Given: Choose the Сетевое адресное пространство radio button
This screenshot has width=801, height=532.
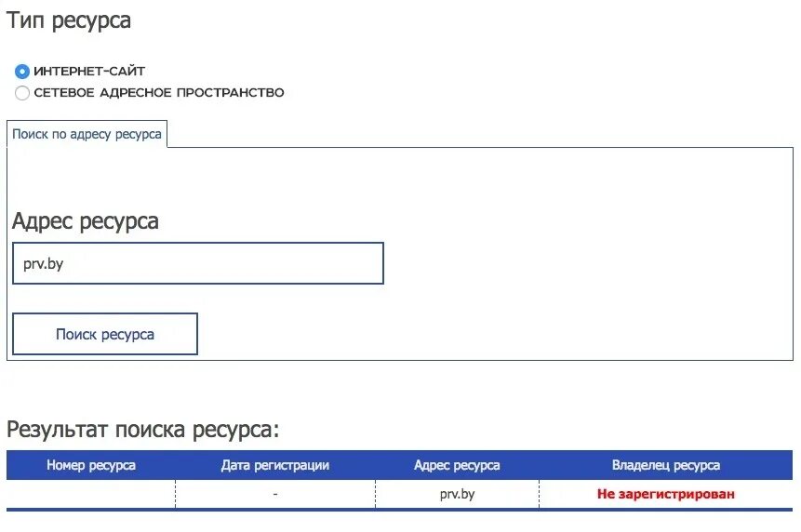Looking at the screenshot, I should click(22, 93).
